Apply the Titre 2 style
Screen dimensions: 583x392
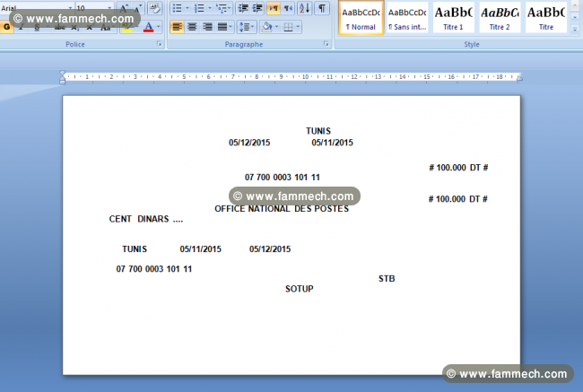point(500,18)
